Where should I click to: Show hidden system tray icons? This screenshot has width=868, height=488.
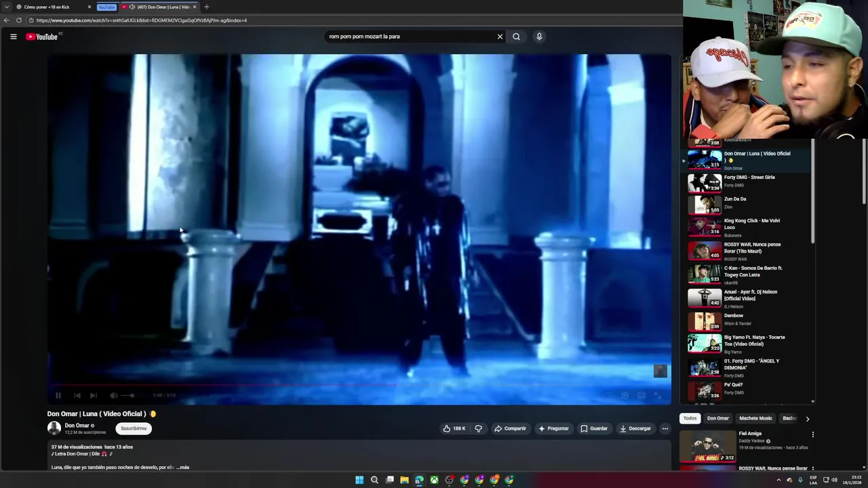(778, 480)
